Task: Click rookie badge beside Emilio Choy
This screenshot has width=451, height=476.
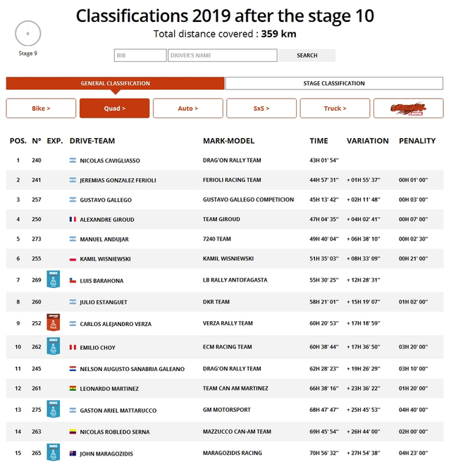Action: coord(53,346)
